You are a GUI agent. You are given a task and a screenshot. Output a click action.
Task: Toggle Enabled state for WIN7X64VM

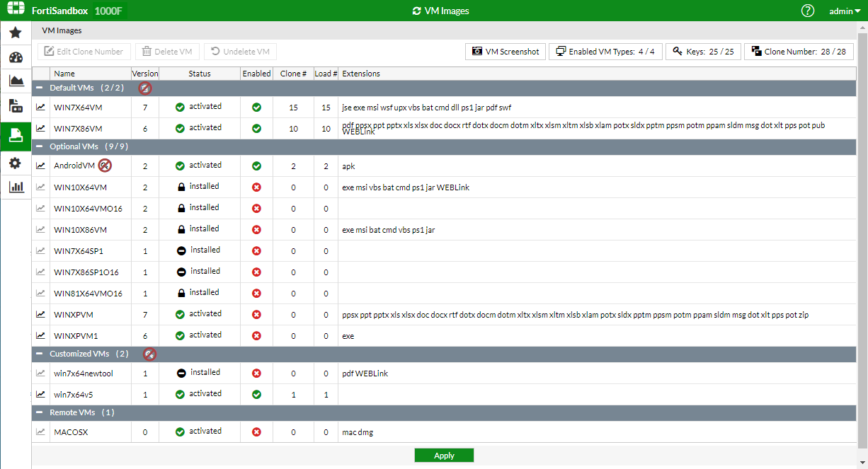click(x=256, y=108)
